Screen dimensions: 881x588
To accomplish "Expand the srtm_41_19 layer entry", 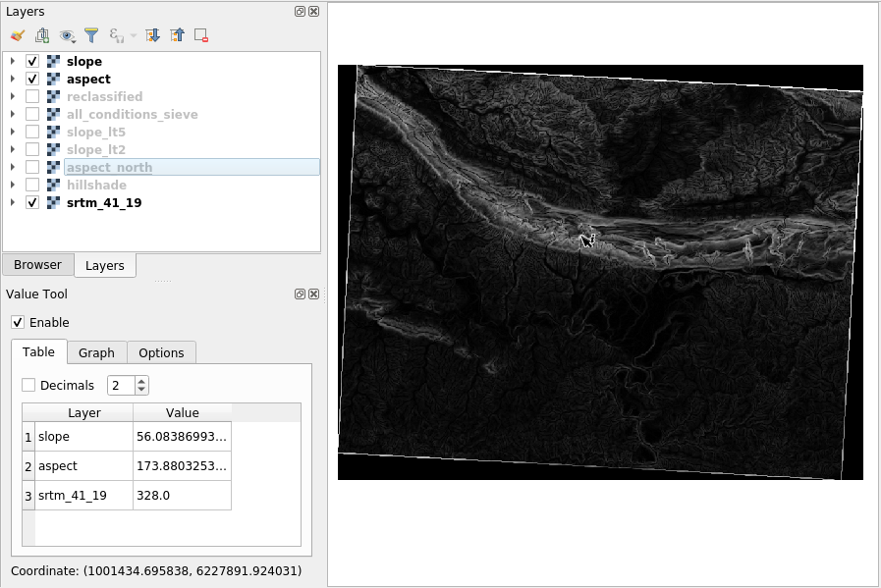I will 12,202.
